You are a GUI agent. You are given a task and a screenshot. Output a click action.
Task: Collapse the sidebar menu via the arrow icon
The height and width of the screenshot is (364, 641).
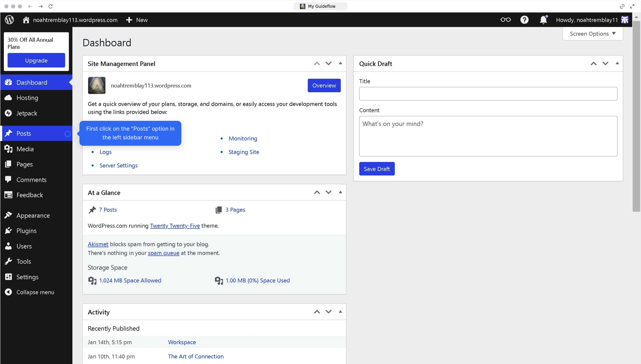[8, 292]
